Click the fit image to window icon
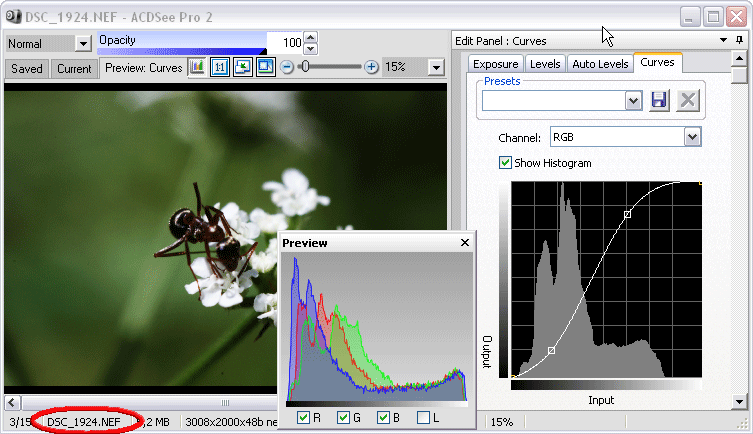 point(243,67)
